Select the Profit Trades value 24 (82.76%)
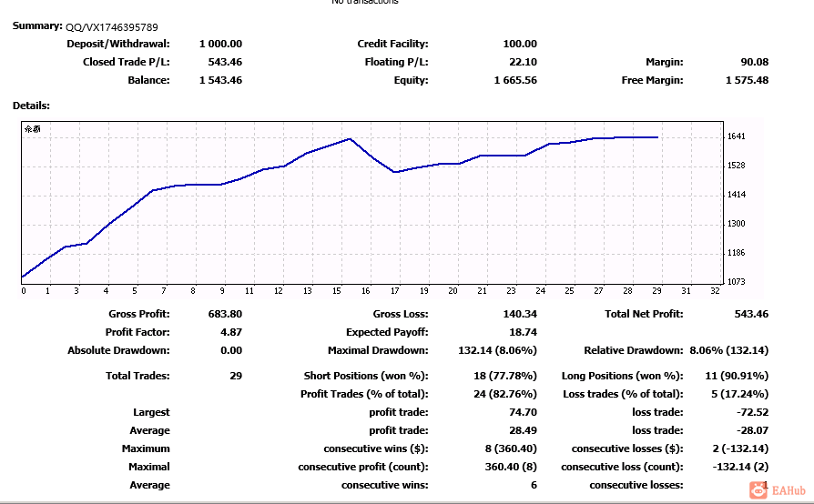 click(505, 394)
